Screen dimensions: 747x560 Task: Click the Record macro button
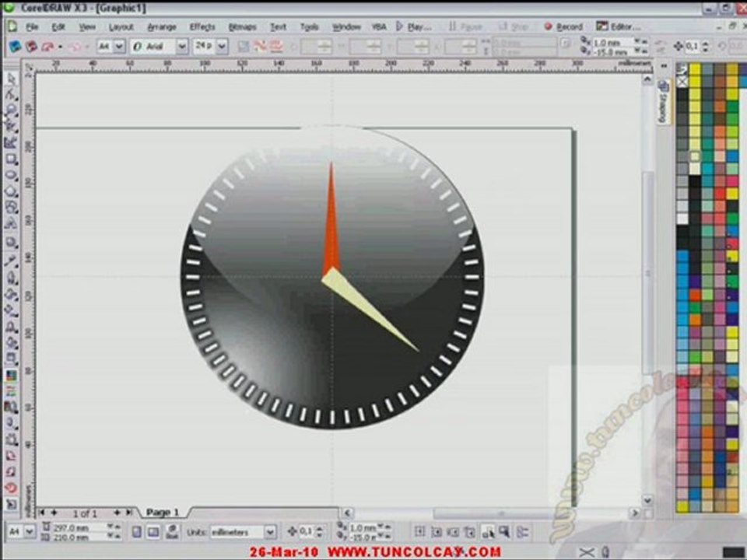(x=563, y=26)
